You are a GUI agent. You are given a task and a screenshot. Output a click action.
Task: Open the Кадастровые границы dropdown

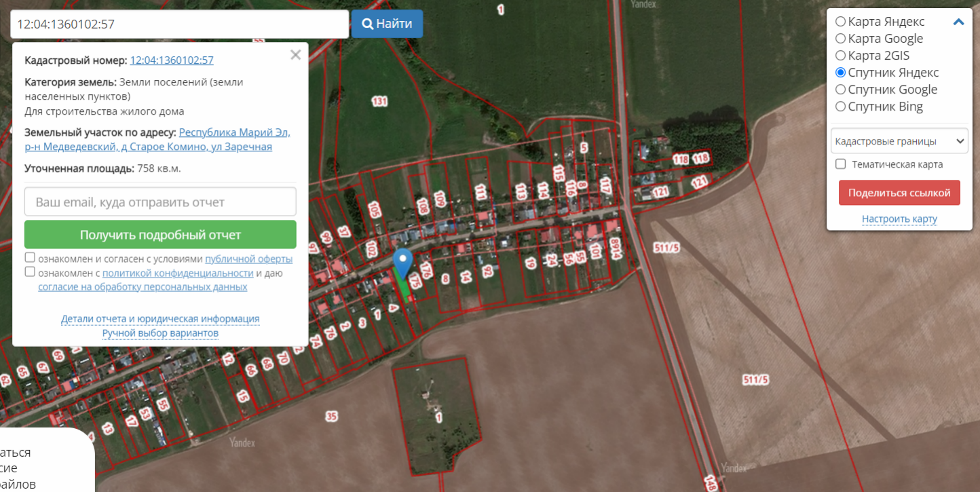click(x=899, y=141)
